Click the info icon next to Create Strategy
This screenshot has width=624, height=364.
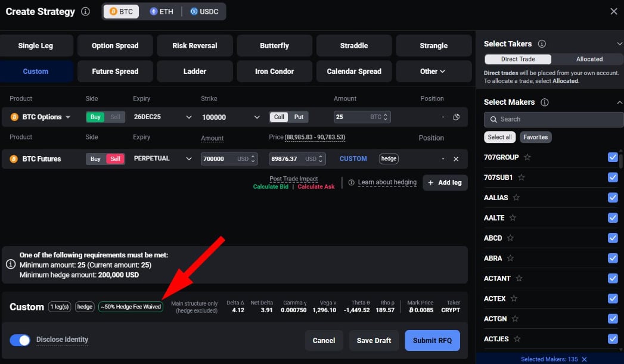[x=86, y=12]
